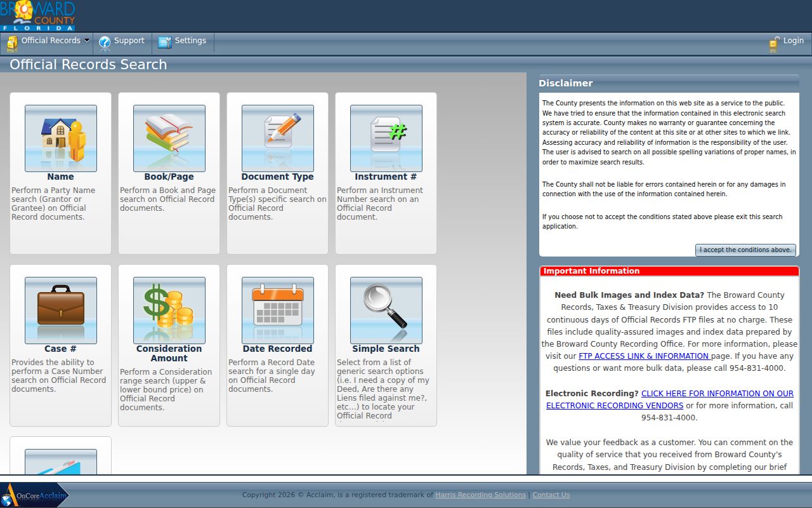
Task: Click the Date Recorded tile title
Action: (x=277, y=349)
